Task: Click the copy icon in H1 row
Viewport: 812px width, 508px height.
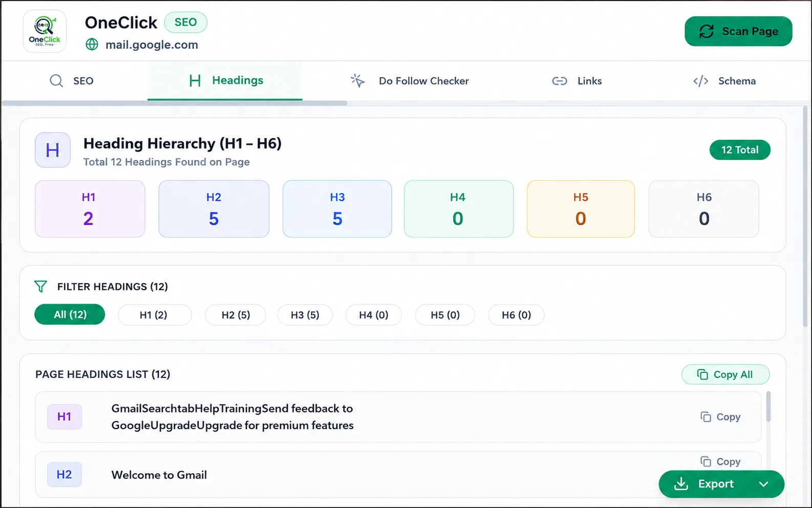Action: point(706,417)
